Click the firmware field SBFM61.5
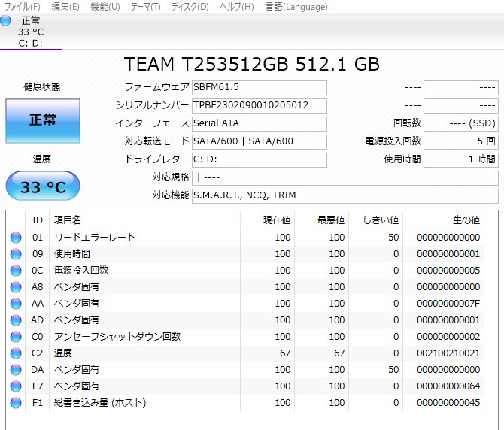 (259, 88)
